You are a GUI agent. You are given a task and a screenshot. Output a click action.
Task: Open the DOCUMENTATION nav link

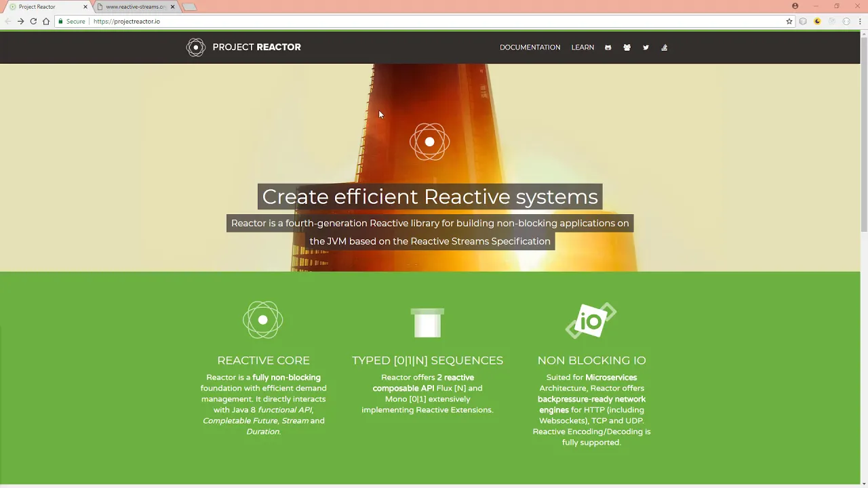pos(530,47)
